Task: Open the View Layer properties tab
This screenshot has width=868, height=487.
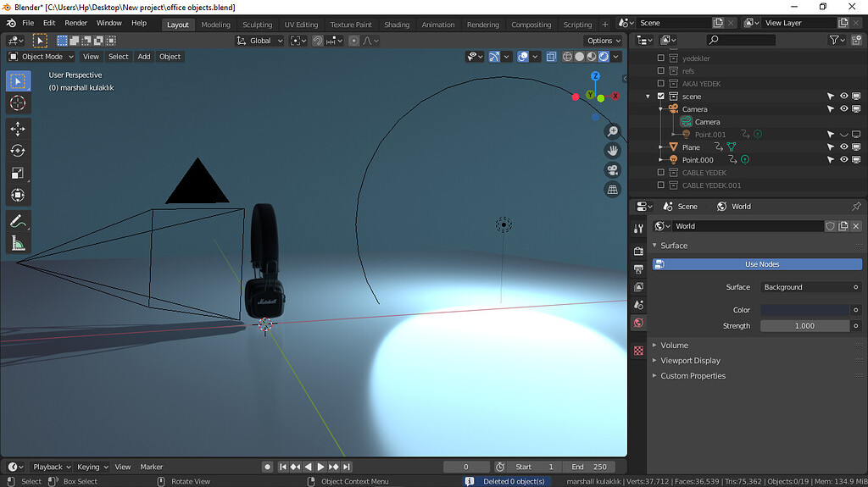Action: (x=638, y=286)
